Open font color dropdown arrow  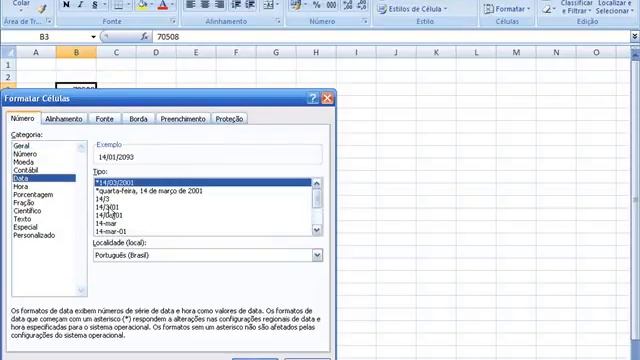click(172, 4)
